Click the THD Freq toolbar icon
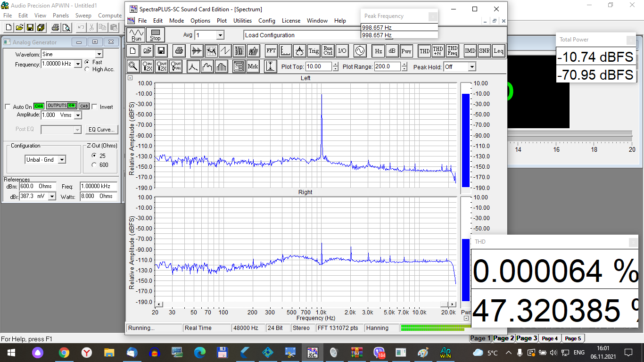The image size is (644, 362). pos(452,50)
